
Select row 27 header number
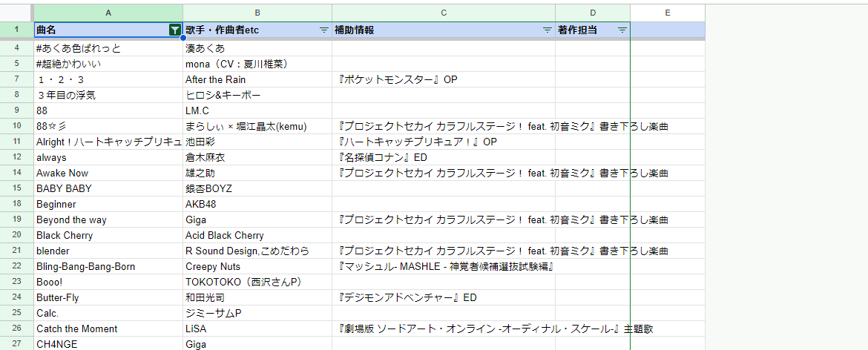[x=16, y=344]
